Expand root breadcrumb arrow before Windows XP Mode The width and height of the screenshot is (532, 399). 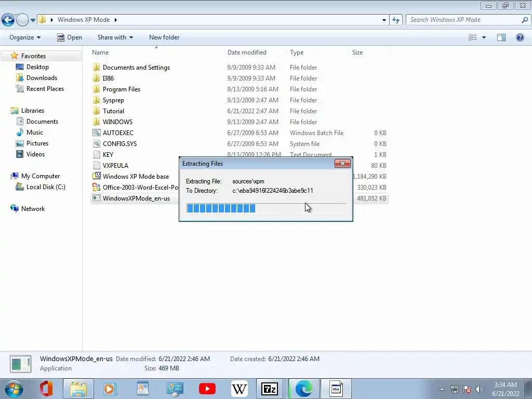(51, 20)
